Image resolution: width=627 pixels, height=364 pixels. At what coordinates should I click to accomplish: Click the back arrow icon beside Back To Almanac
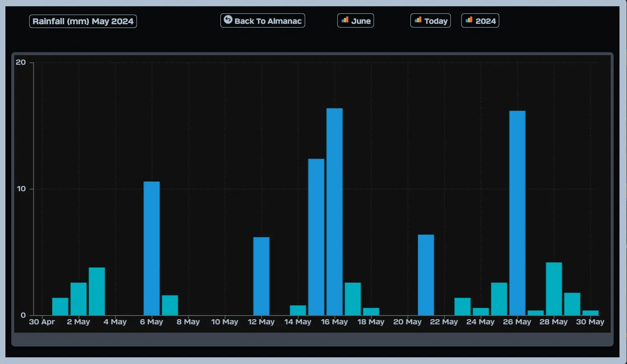pyautogui.click(x=228, y=20)
